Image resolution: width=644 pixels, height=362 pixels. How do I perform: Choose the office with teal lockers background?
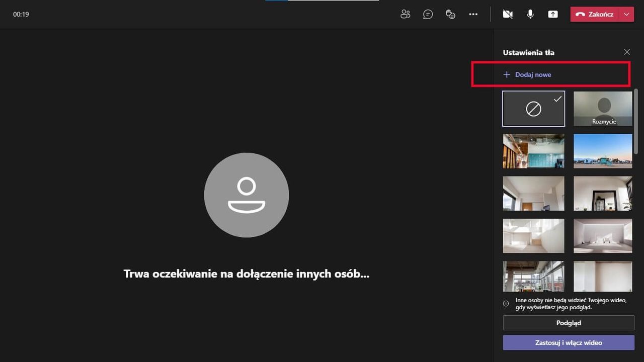click(534, 151)
